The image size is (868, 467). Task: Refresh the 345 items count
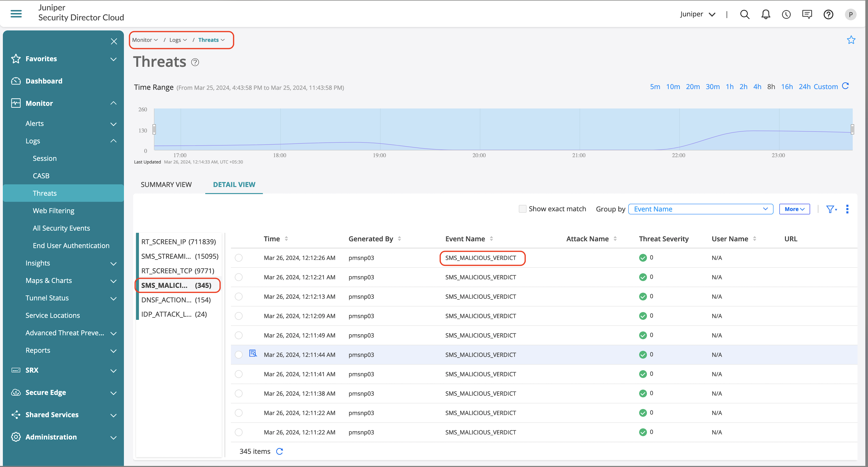[279, 451]
